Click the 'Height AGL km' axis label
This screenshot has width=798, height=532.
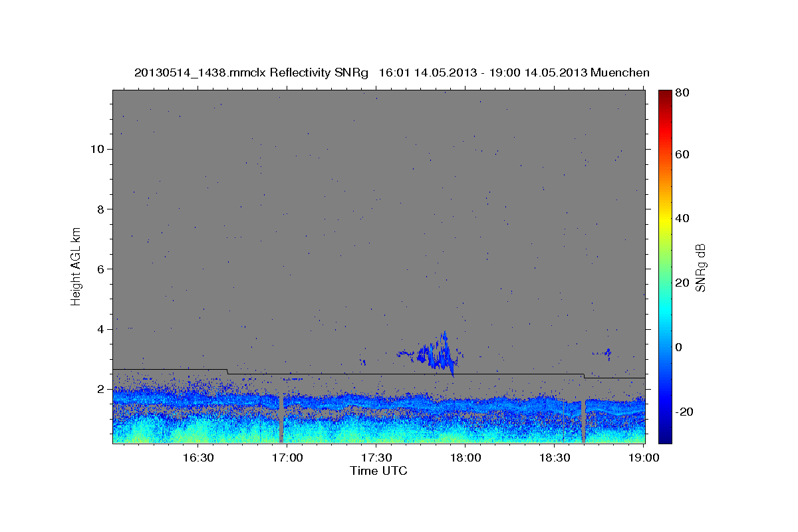pos(76,266)
